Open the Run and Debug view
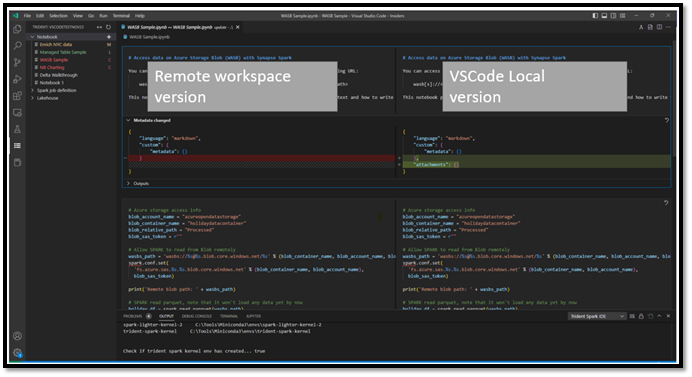692x377 pixels. 17,79
